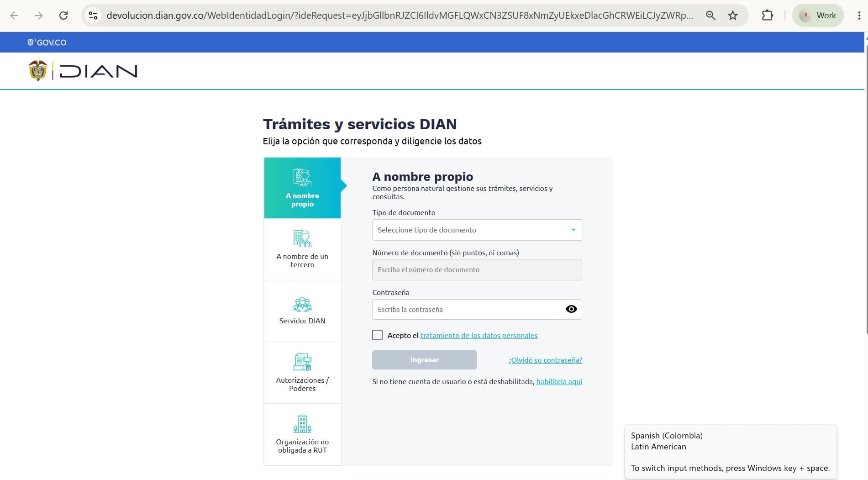Focus the Número de documento field
868x480 pixels.
point(477,269)
